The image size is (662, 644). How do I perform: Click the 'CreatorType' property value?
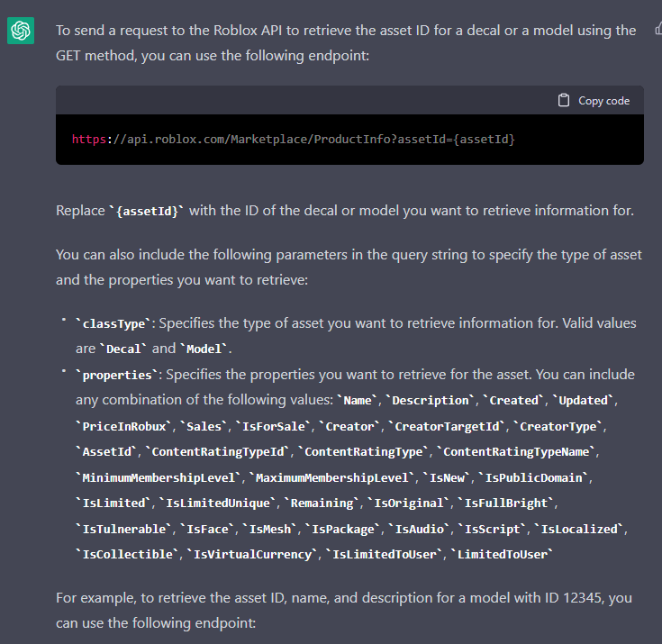pyautogui.click(x=558, y=427)
